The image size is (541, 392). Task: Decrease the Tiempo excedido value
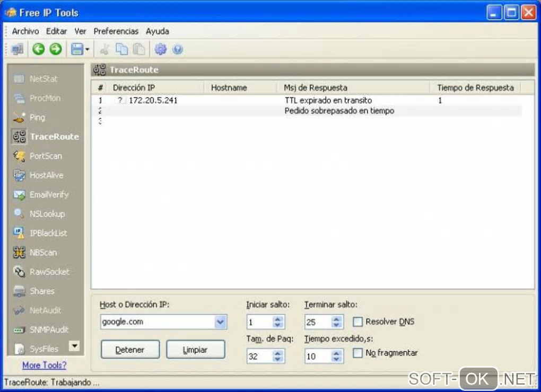tap(336, 359)
